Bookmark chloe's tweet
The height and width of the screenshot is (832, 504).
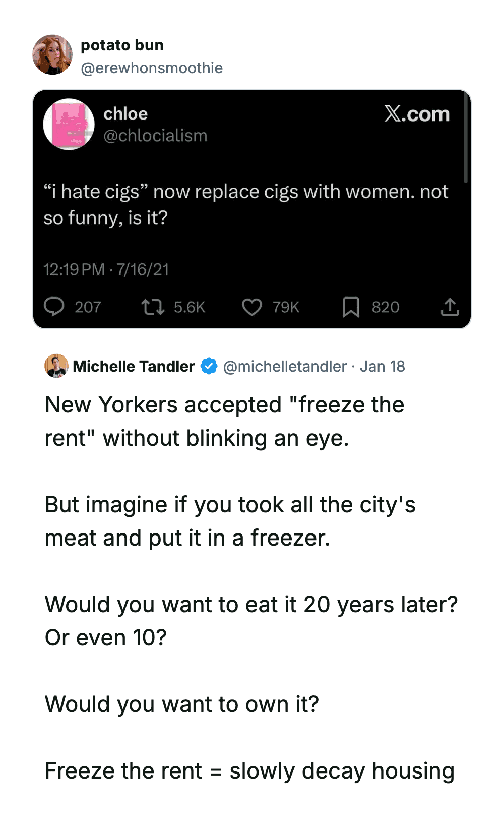(x=351, y=307)
